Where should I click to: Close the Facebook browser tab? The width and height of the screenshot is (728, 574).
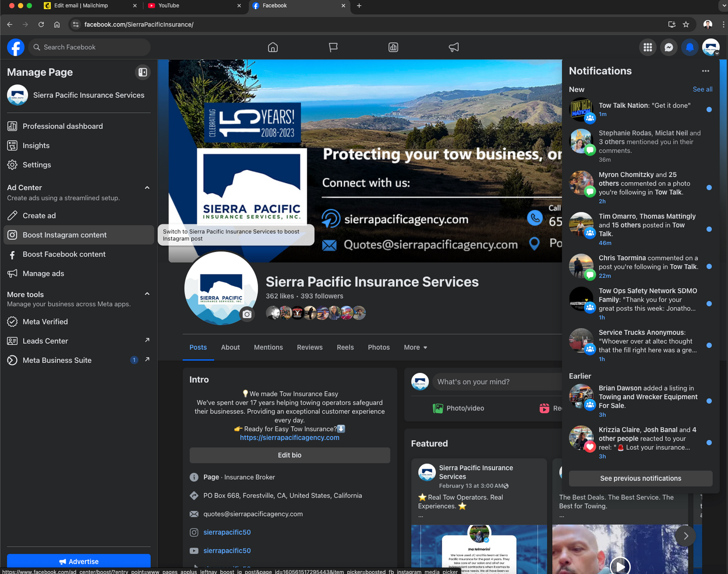343,6
